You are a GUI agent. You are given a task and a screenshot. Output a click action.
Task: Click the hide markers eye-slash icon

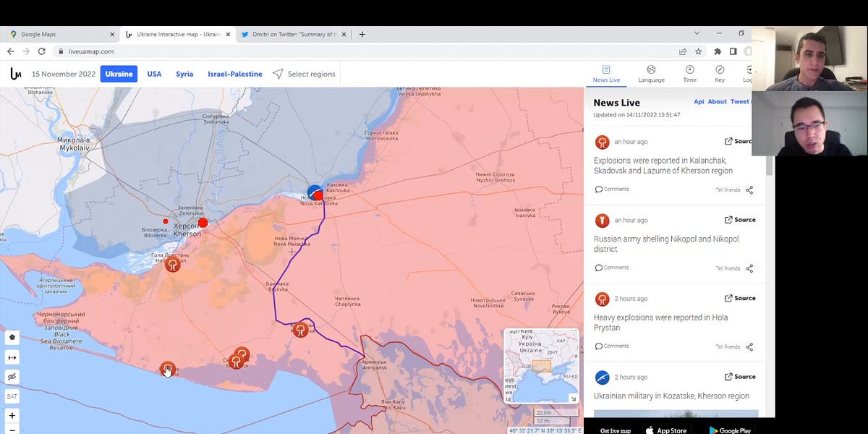click(12, 376)
